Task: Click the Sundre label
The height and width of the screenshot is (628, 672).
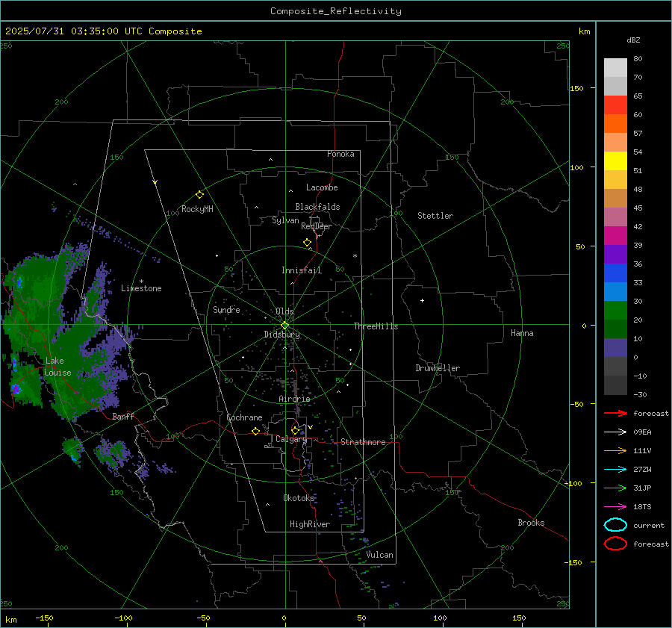Action: [226, 309]
